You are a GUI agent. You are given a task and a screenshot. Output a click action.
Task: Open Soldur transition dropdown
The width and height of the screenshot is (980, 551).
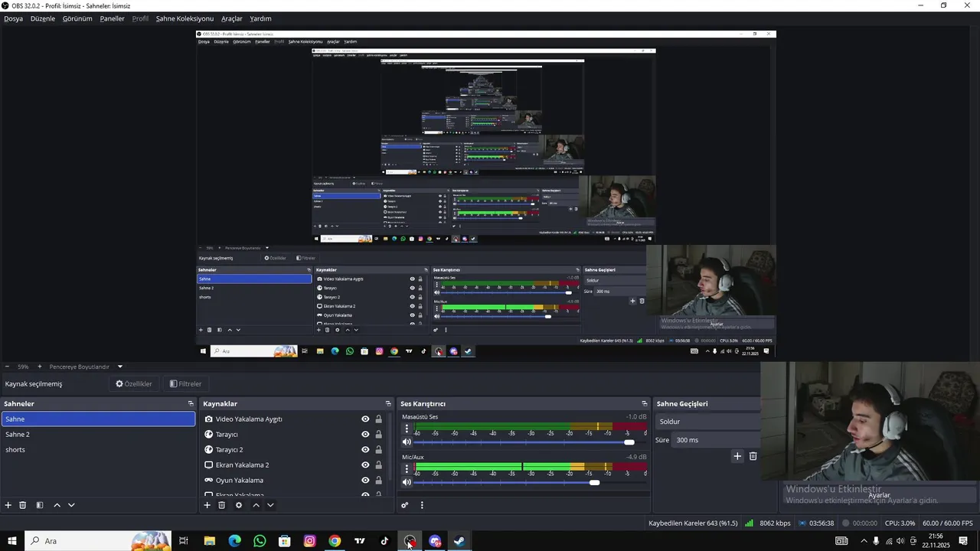(708, 422)
